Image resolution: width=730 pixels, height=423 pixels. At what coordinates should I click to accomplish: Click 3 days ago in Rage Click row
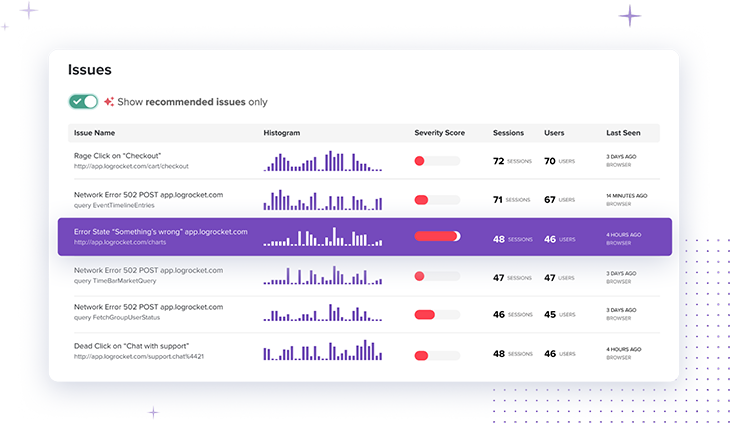click(621, 157)
